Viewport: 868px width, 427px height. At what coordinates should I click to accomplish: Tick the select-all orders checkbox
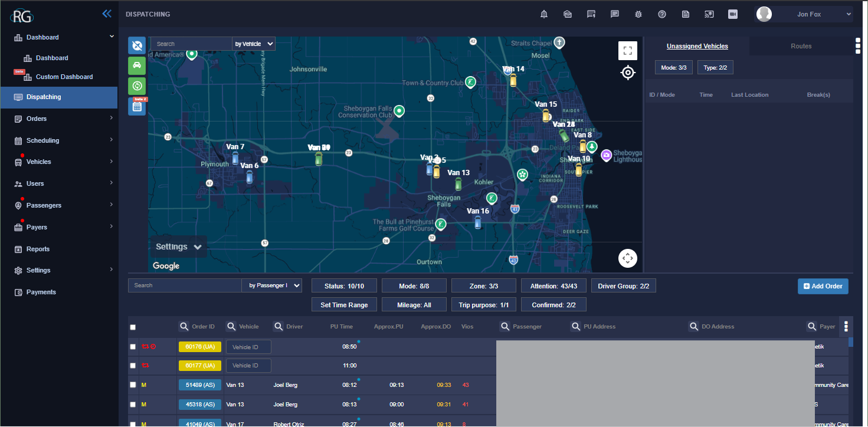pos(133,327)
